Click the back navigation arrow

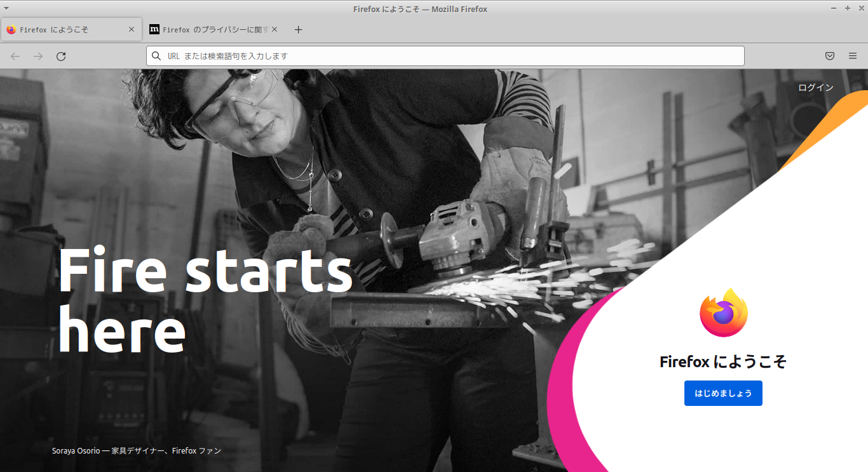coord(15,57)
